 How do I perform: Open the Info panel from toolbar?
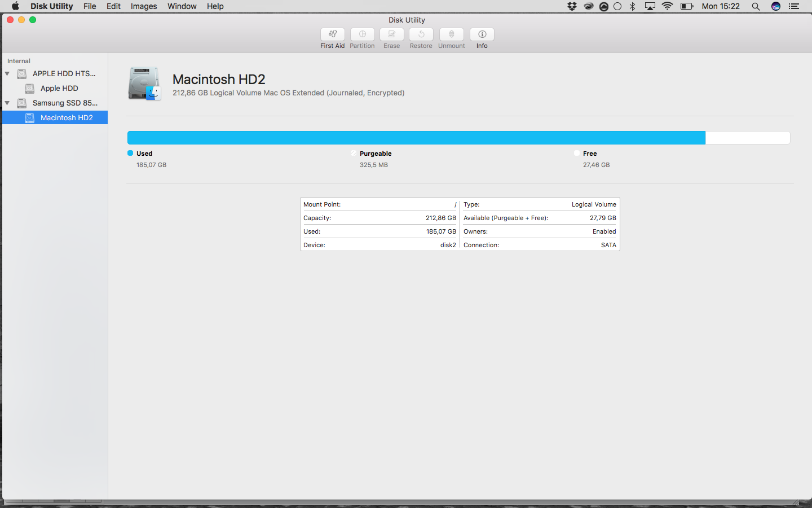click(x=482, y=38)
